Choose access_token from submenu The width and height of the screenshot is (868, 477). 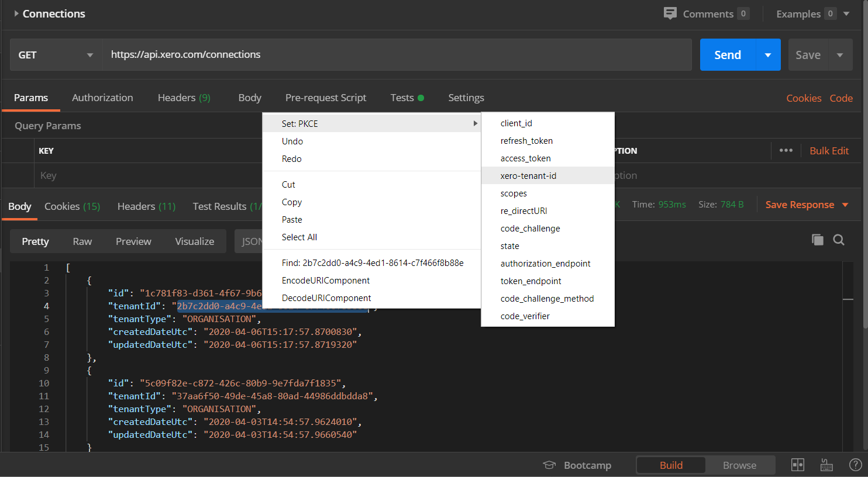[547, 158]
